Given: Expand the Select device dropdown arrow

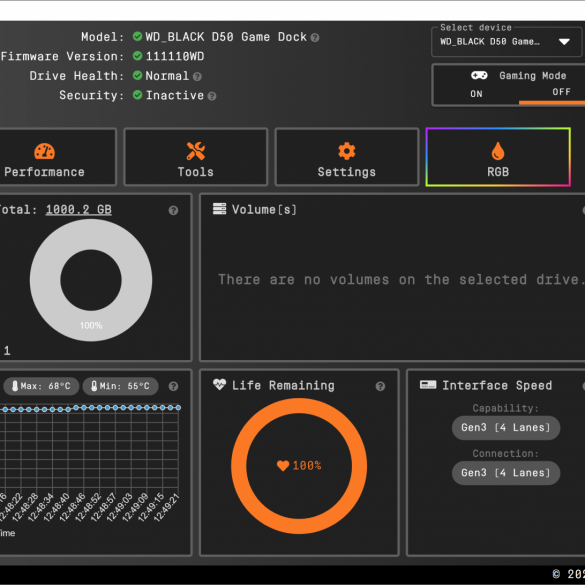Looking at the screenshot, I should pyautogui.click(x=564, y=42).
